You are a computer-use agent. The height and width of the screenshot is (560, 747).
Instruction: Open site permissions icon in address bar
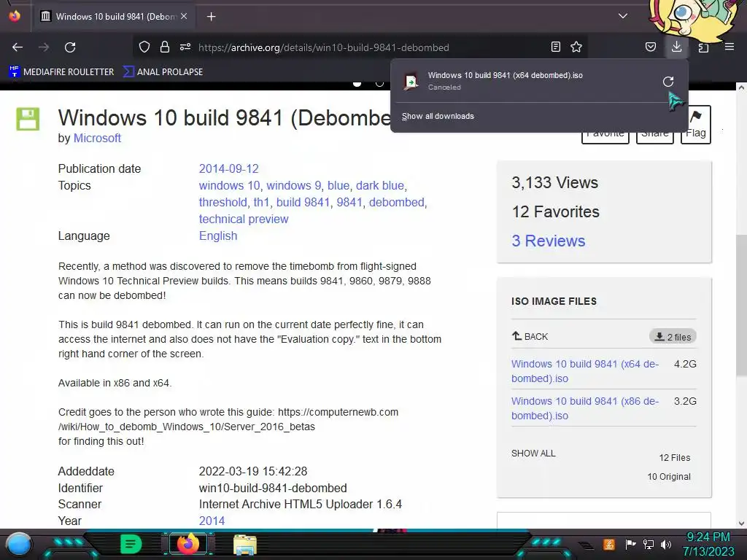tap(185, 47)
